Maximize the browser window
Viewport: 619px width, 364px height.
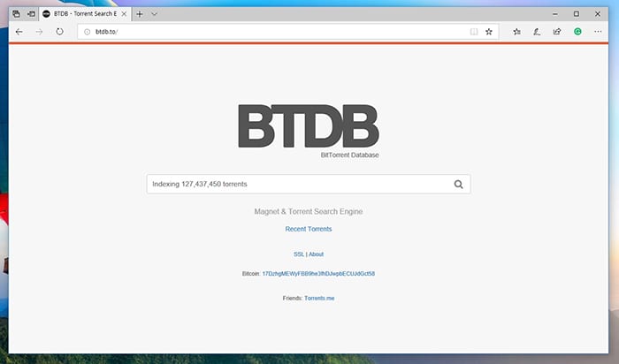577,14
